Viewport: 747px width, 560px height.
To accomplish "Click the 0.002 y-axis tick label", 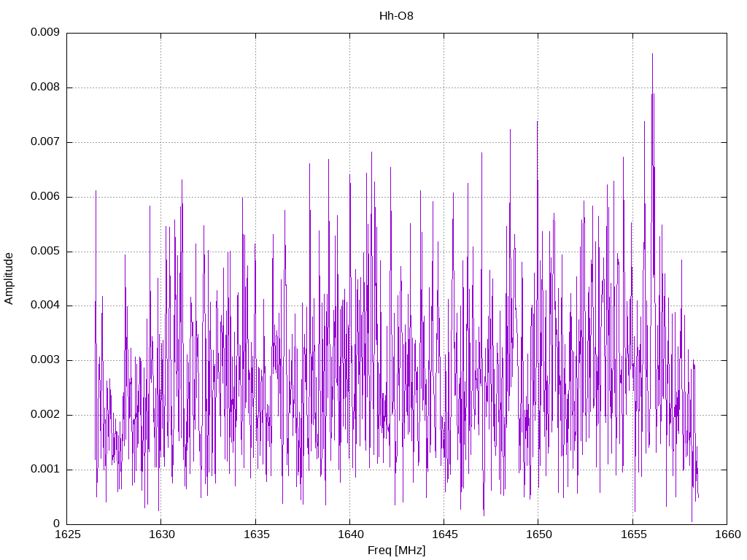I will (x=45, y=415).
